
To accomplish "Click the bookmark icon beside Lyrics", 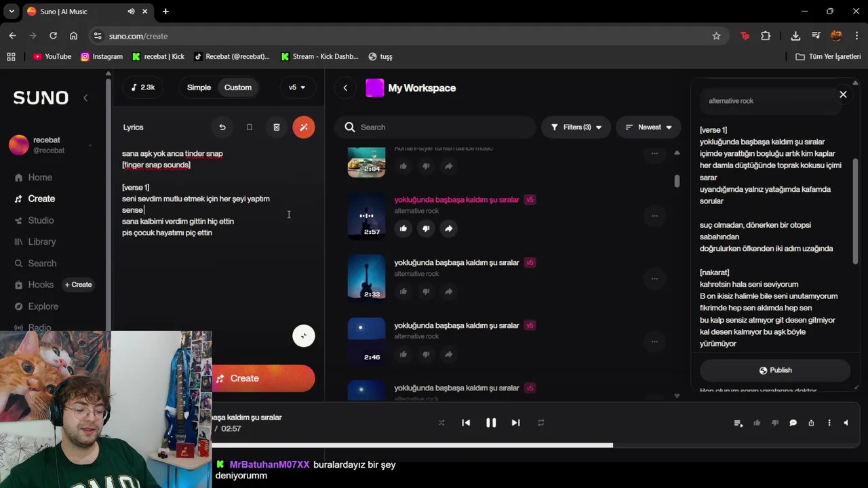I will (249, 127).
